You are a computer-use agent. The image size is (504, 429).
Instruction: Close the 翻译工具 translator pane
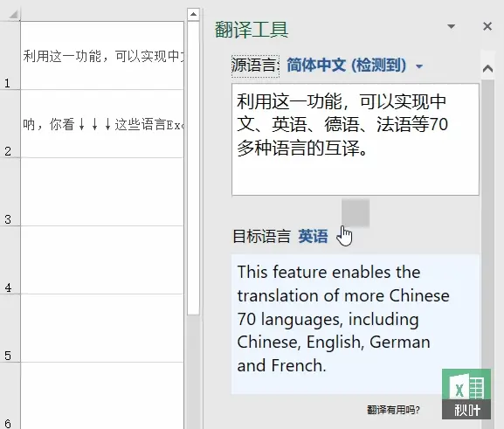click(487, 26)
